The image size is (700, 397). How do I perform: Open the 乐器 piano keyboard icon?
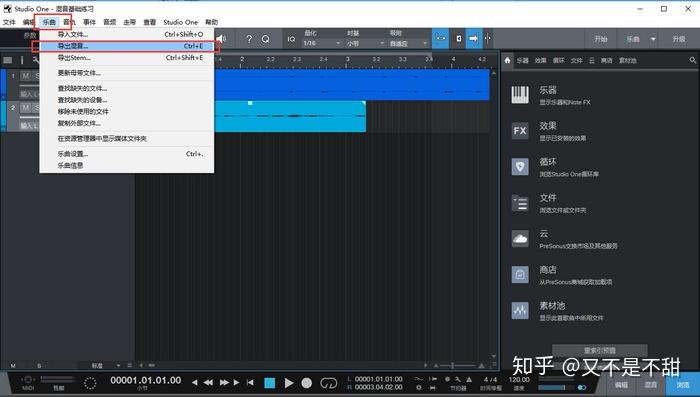coord(520,95)
